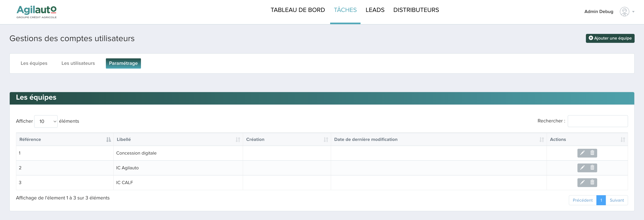
Task: Edit the Concession digitale team with pencil icon
Action: click(x=582, y=153)
